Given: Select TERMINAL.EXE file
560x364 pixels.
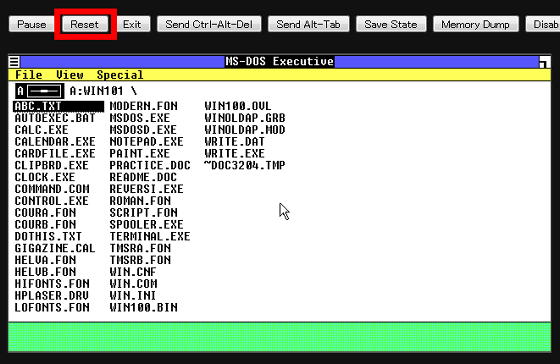Looking at the screenshot, I should (150, 236).
